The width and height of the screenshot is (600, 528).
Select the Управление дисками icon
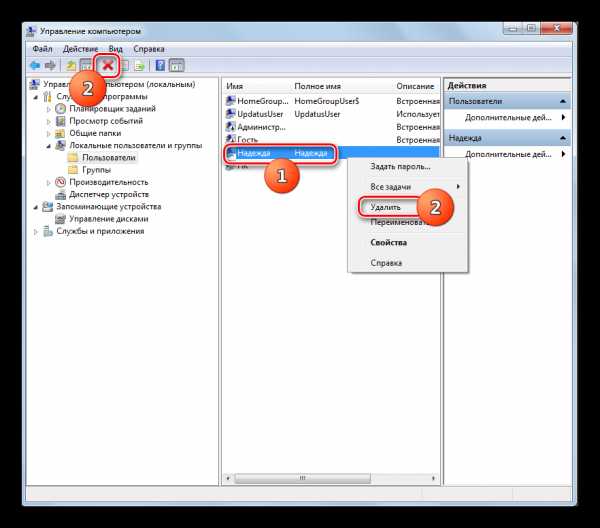click(60, 219)
